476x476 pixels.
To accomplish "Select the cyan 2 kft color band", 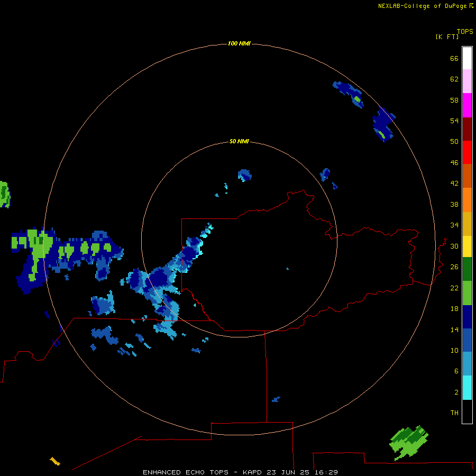I will point(467,388).
